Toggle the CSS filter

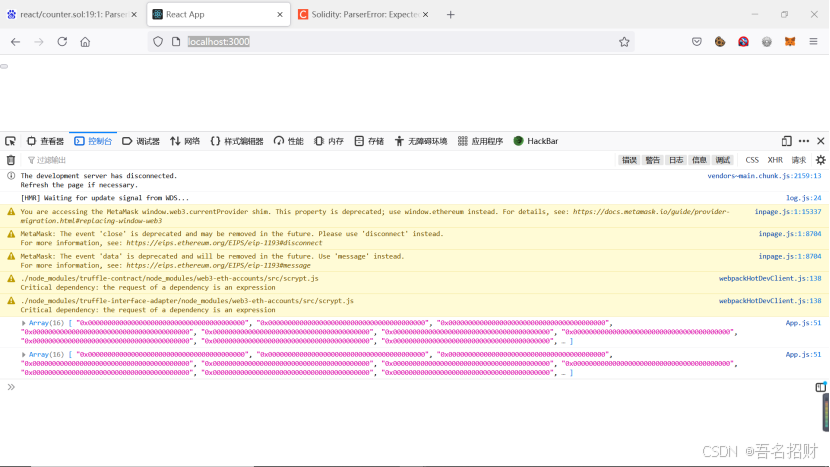click(752, 160)
